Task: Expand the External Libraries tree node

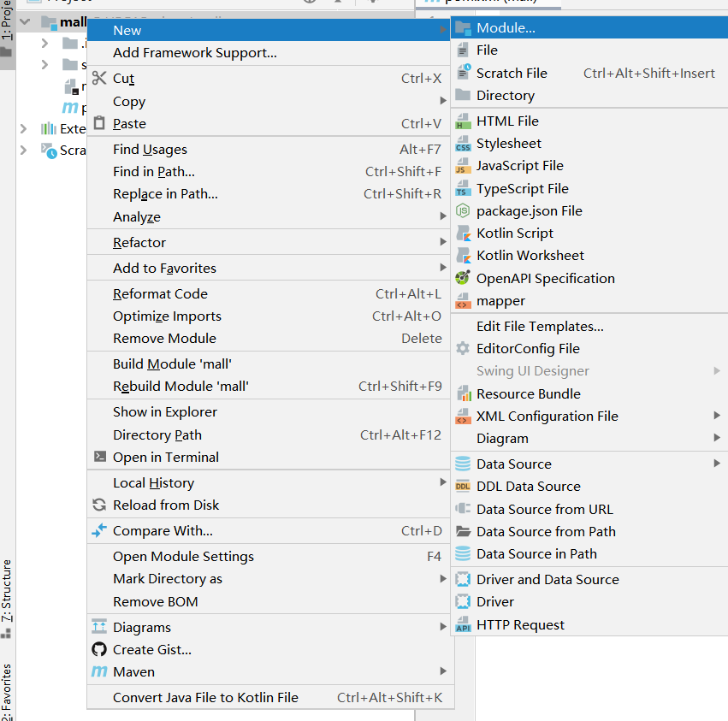Action: pos(23,128)
